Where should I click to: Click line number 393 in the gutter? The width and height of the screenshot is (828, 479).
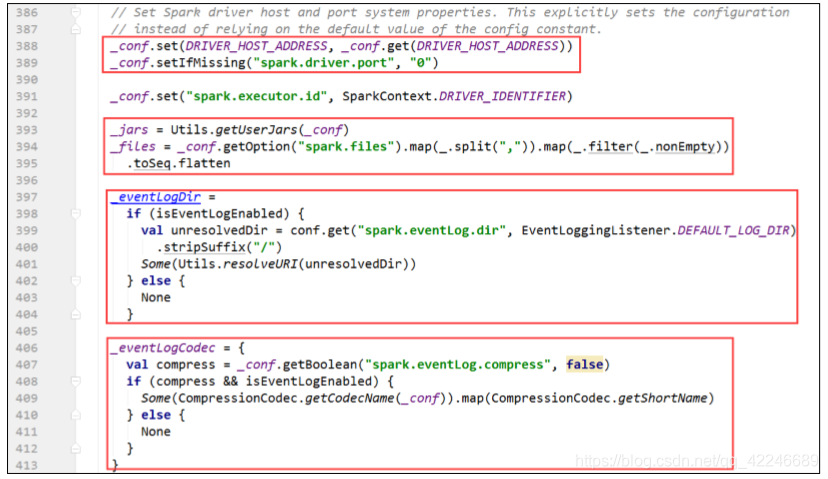click(x=27, y=130)
